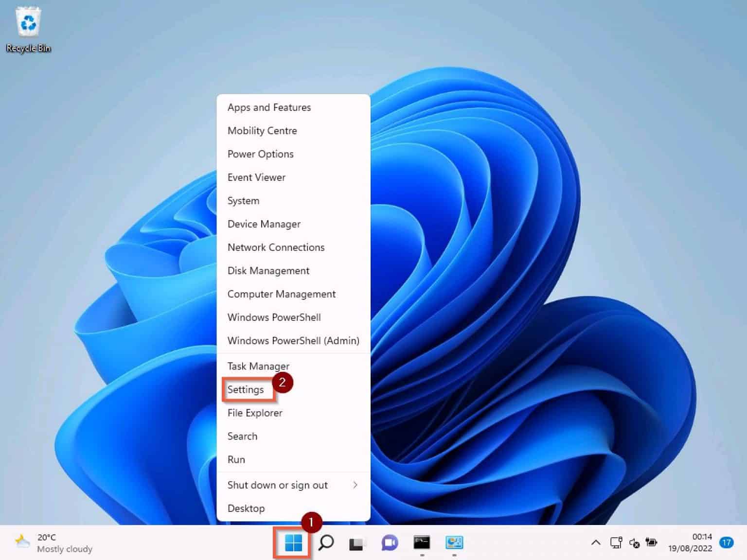This screenshot has width=747, height=560.
Task: Check battery status in the system tray
Action: pos(651,543)
